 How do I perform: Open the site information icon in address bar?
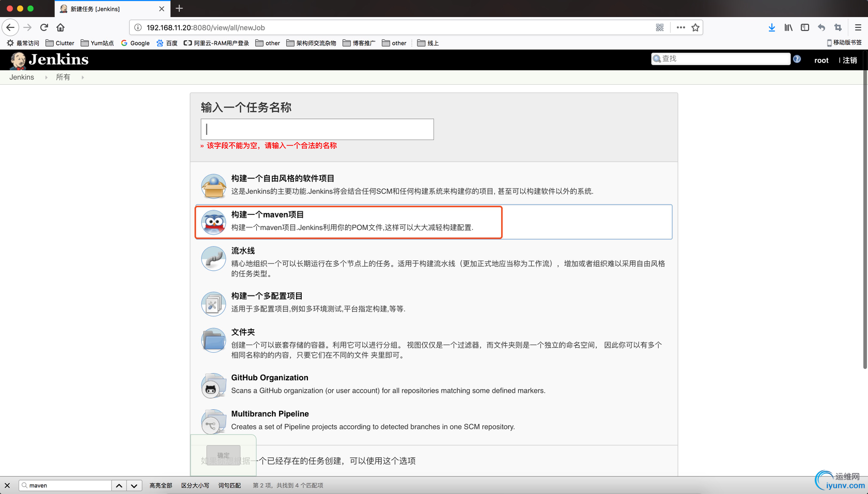pyautogui.click(x=138, y=27)
